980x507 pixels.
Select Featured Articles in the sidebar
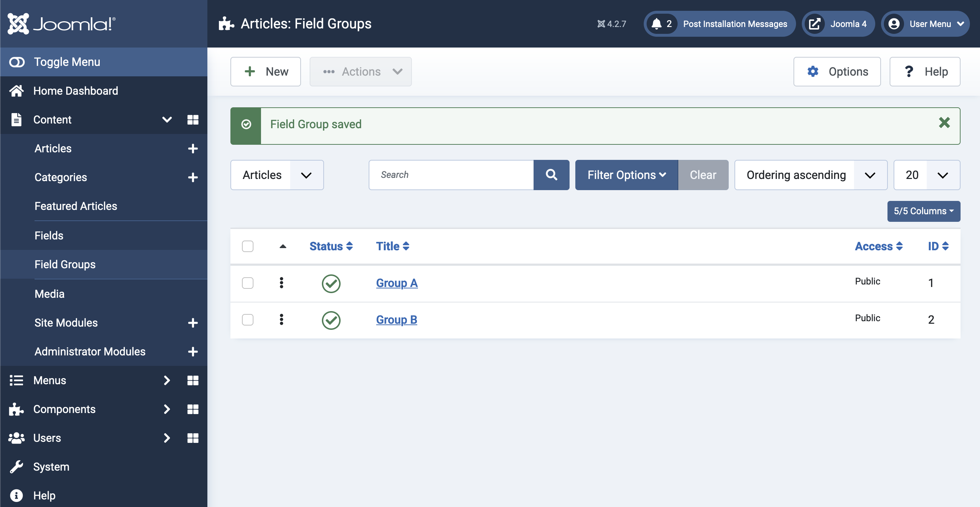tap(76, 206)
